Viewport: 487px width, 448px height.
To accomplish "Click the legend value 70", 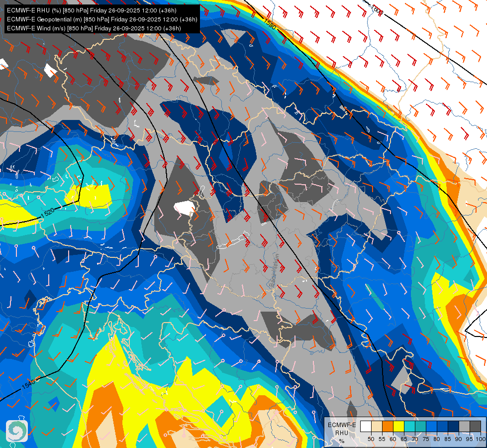I will tap(415, 439).
